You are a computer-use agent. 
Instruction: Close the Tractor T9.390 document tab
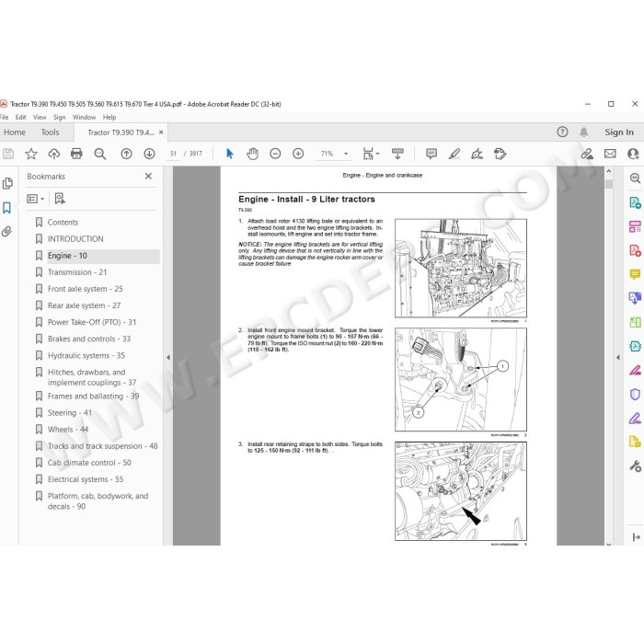tap(161, 132)
